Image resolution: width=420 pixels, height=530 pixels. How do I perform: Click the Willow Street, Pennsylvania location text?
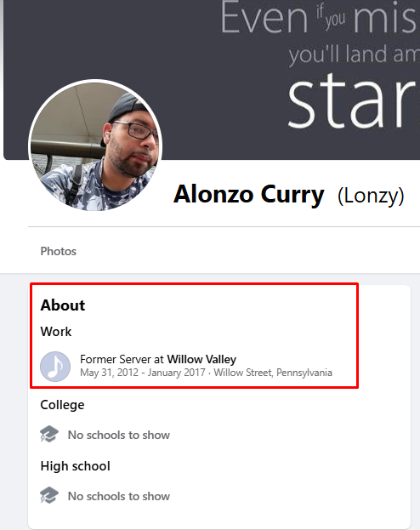pyautogui.click(x=273, y=373)
